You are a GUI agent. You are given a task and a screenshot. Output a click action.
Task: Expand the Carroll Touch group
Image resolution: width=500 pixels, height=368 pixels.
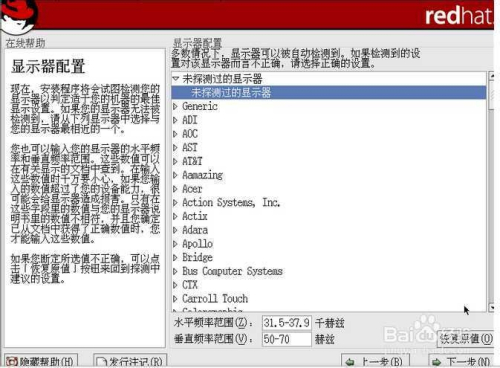pyautogui.click(x=175, y=299)
